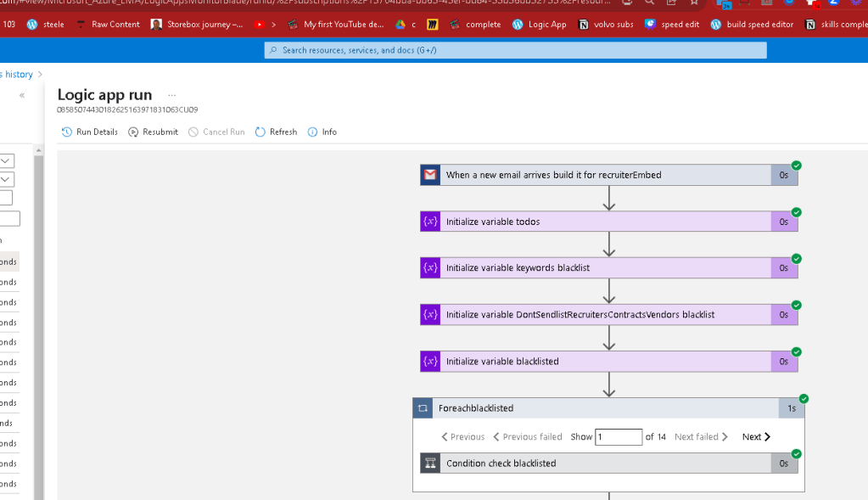Viewport: 868px width, 500px height.
Task: Collapse the Foreachblacklisted loop header
Action: pos(608,408)
